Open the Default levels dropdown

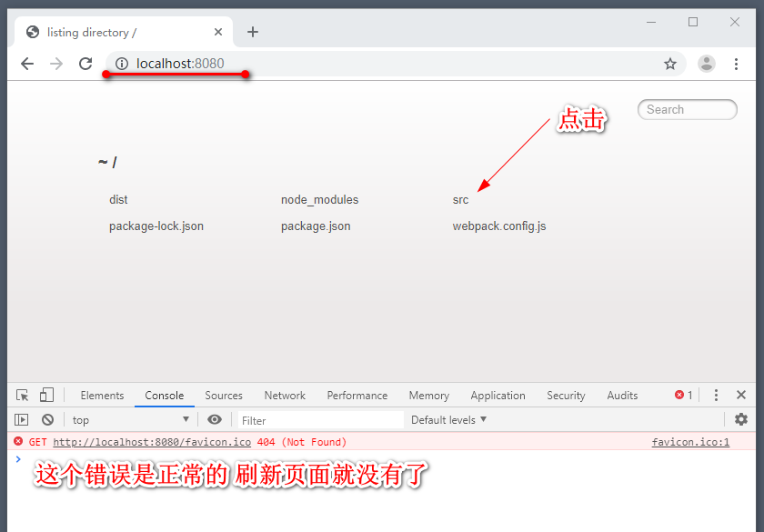click(447, 419)
